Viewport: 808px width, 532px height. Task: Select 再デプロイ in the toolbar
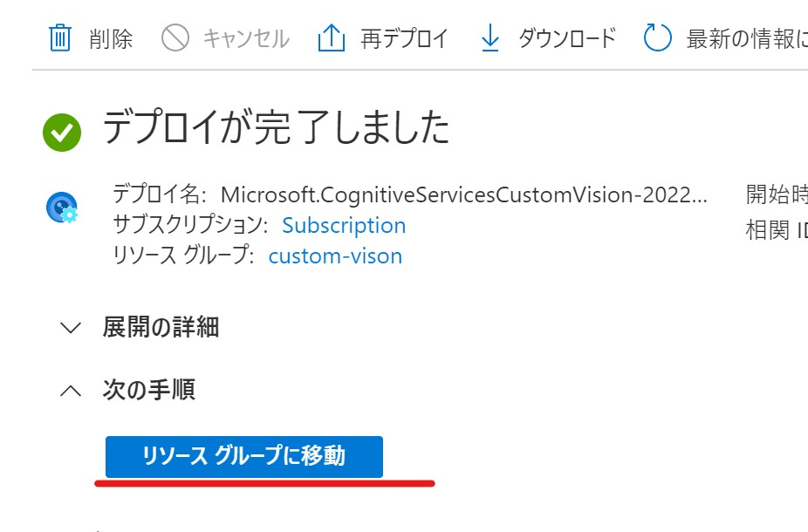[x=404, y=38]
